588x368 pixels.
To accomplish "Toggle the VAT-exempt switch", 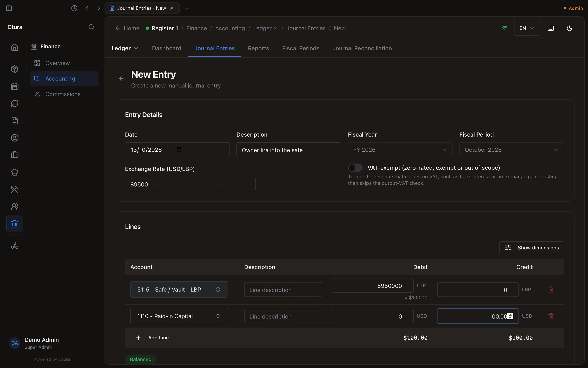I will point(355,168).
